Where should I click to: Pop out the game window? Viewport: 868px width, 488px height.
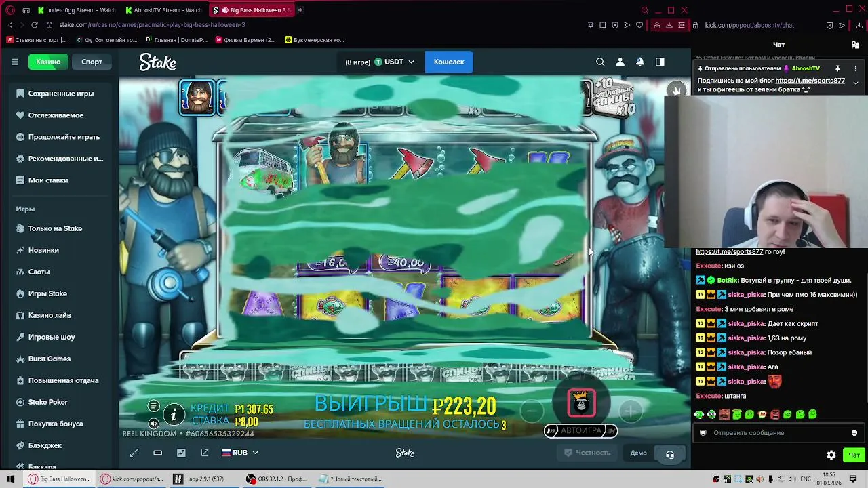205,453
